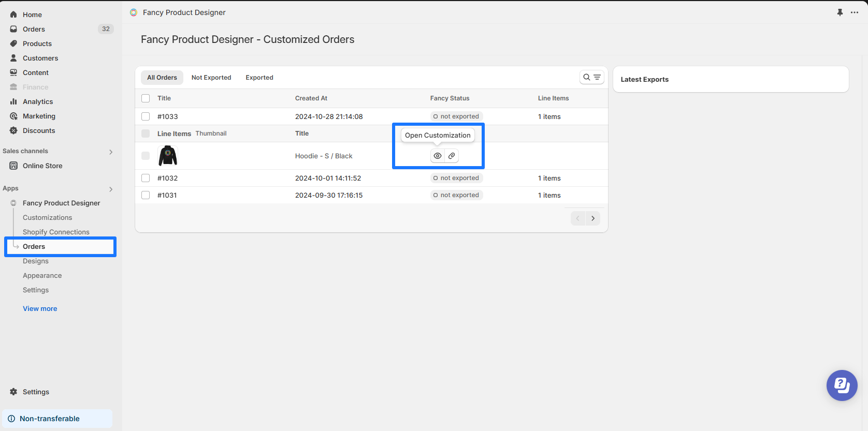This screenshot has height=431, width=868.
Task: Click the Fancy Product Designer logo in header
Action: click(x=134, y=12)
